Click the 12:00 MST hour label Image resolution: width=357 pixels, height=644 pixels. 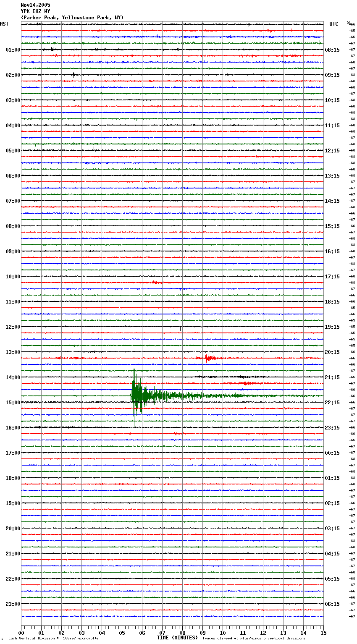[x=13, y=327]
